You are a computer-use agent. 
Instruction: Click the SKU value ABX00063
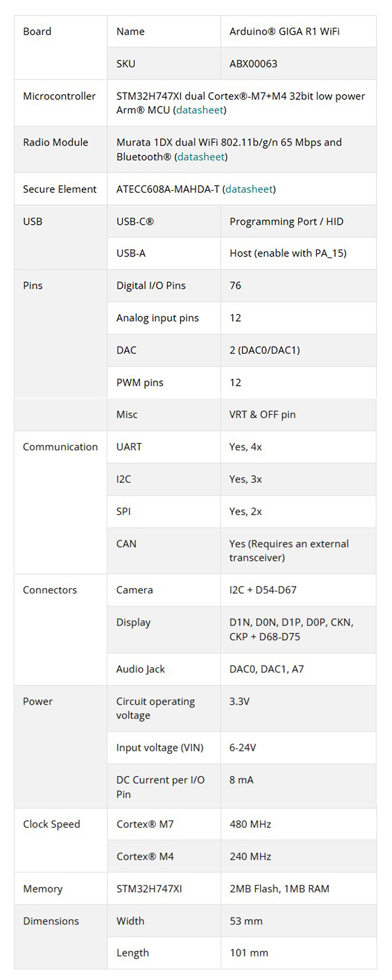pos(253,64)
